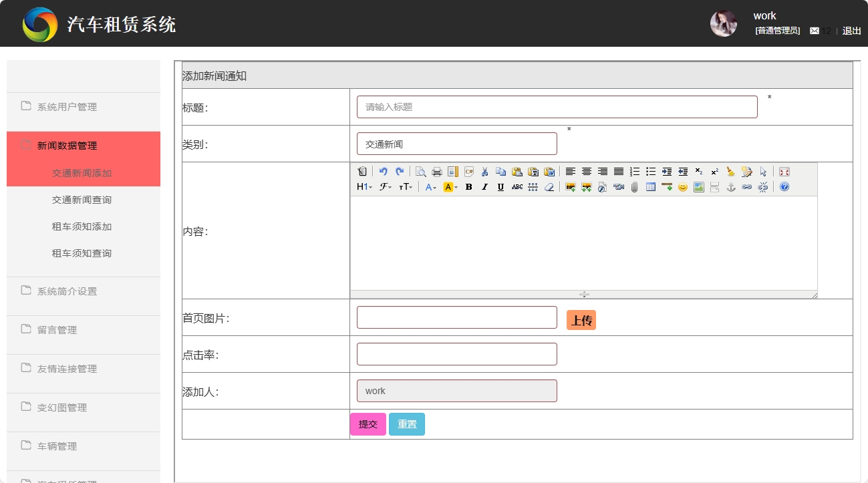Screen dimensions: 868x483
Task: Open the font color picker swatch
Action: pos(430,187)
